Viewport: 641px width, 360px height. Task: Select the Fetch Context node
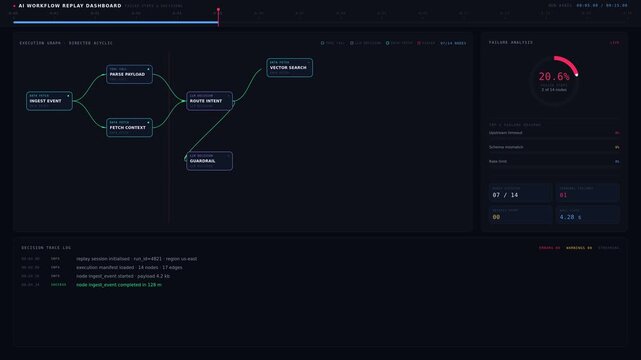(x=130, y=127)
